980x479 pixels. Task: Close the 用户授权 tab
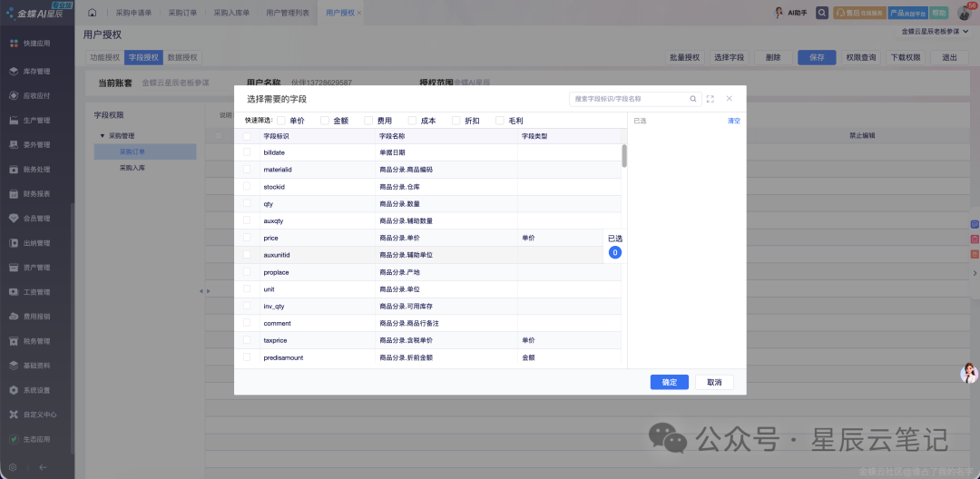click(358, 13)
